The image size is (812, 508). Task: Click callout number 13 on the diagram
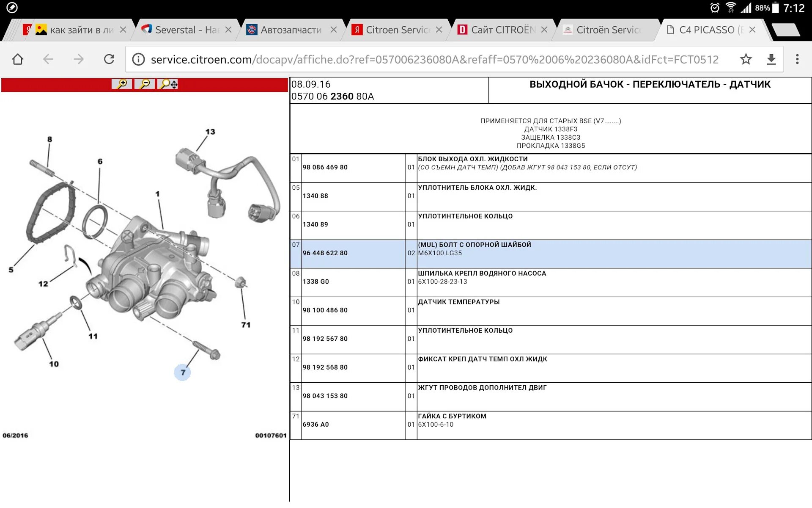210,132
